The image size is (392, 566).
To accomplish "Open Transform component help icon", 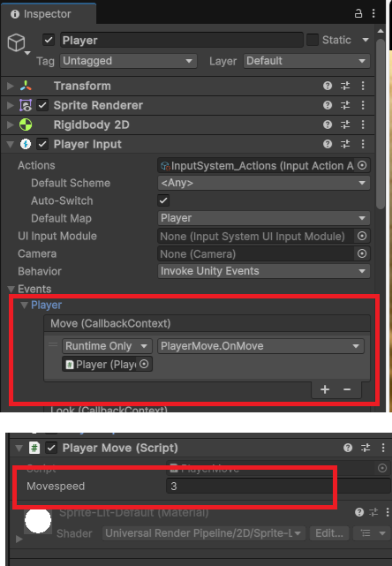I will tap(328, 86).
